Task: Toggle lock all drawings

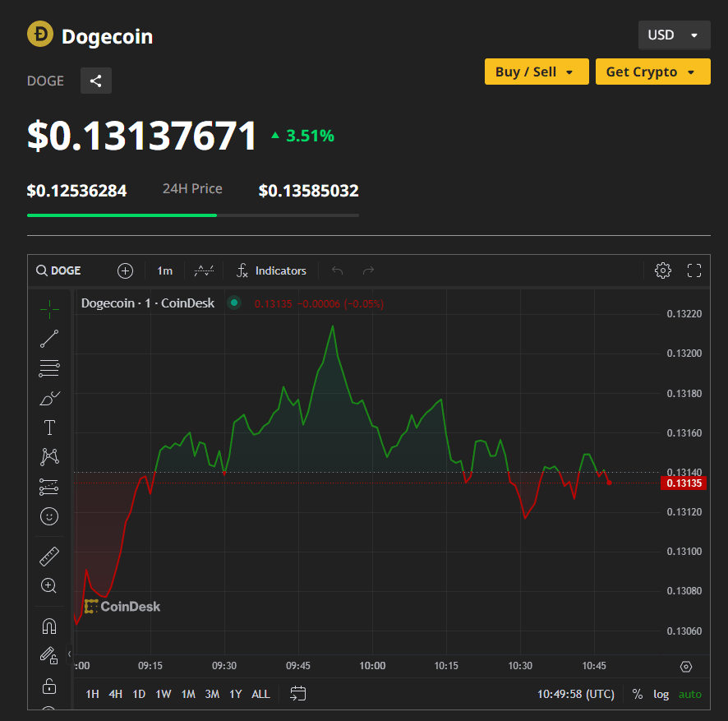Action: click(49, 686)
